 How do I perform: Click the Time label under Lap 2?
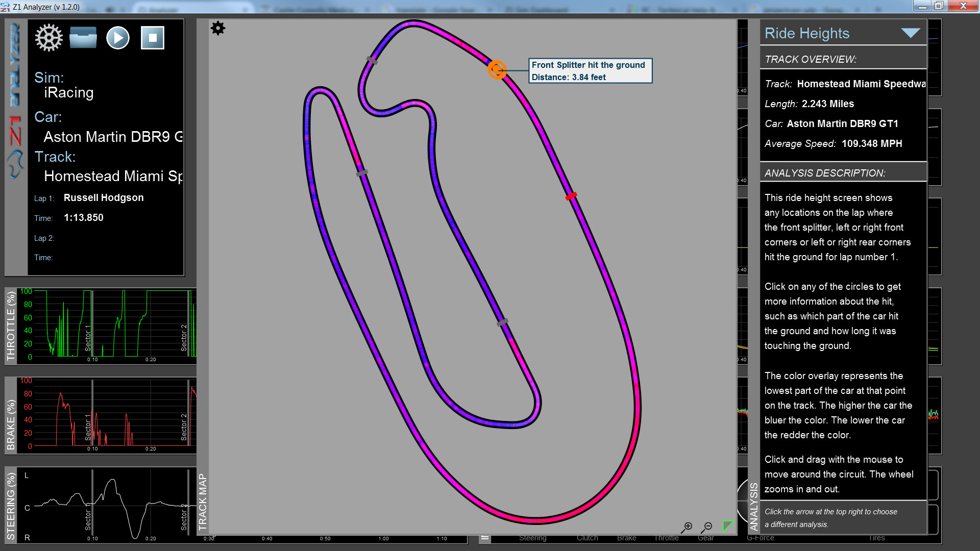pyautogui.click(x=43, y=258)
